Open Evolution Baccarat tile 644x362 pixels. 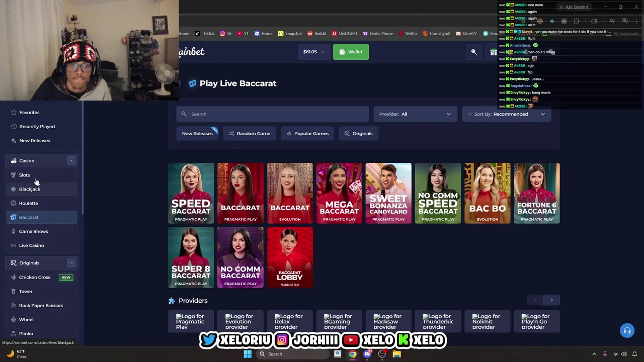tap(290, 193)
